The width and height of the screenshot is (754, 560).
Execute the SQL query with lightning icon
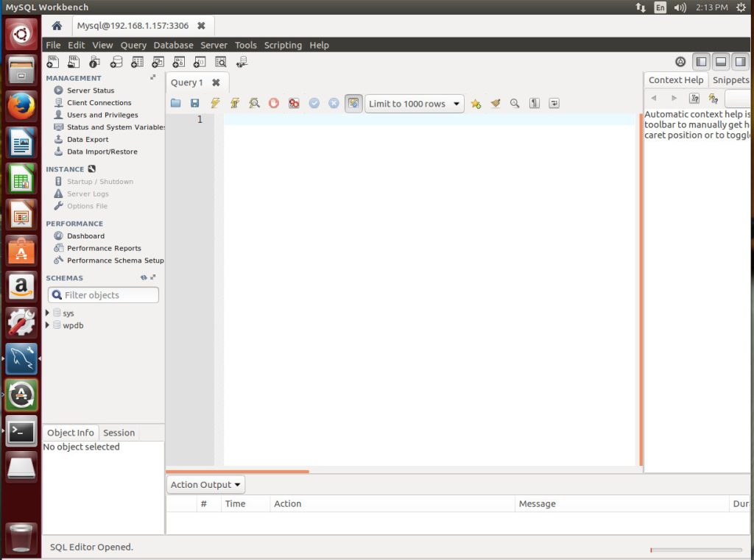tap(215, 104)
